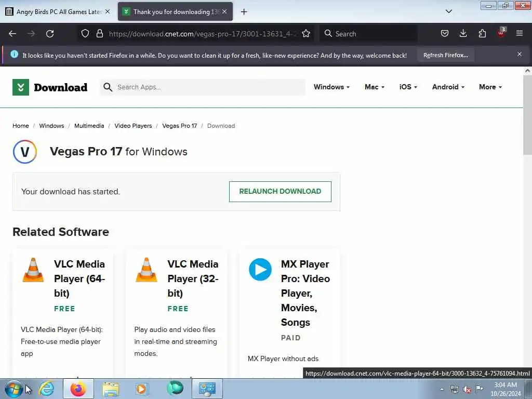Bookmark this page with the star icon

click(x=306, y=33)
